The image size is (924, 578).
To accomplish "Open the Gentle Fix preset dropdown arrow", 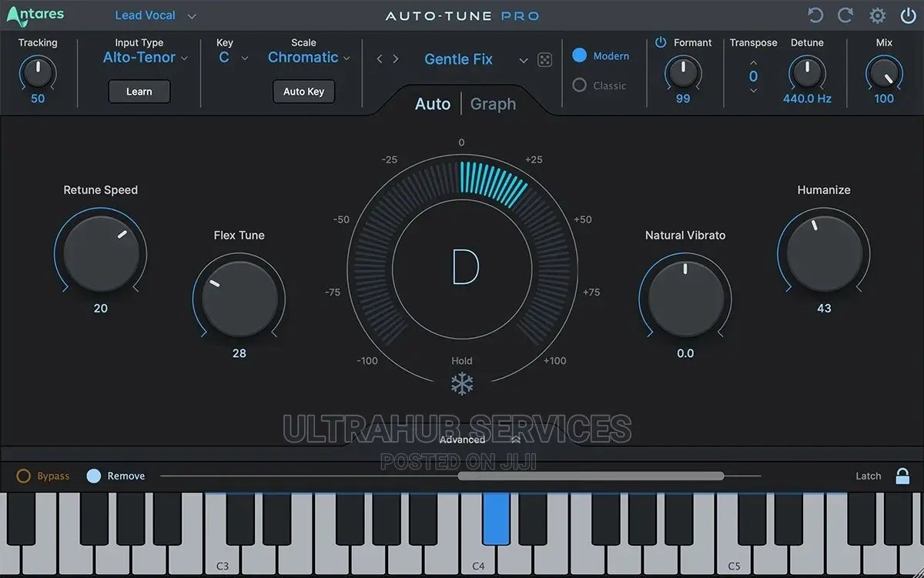I will coord(524,60).
